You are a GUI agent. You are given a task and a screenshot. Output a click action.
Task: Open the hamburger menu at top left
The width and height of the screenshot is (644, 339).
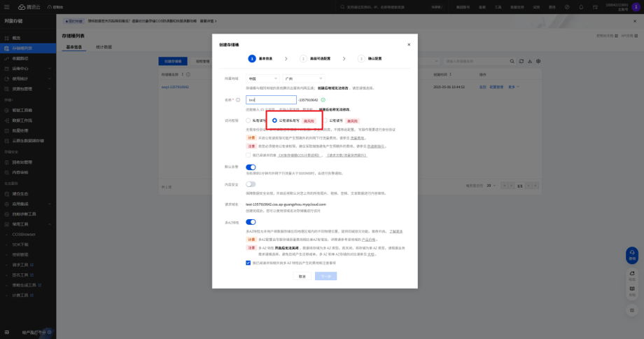[8, 7]
